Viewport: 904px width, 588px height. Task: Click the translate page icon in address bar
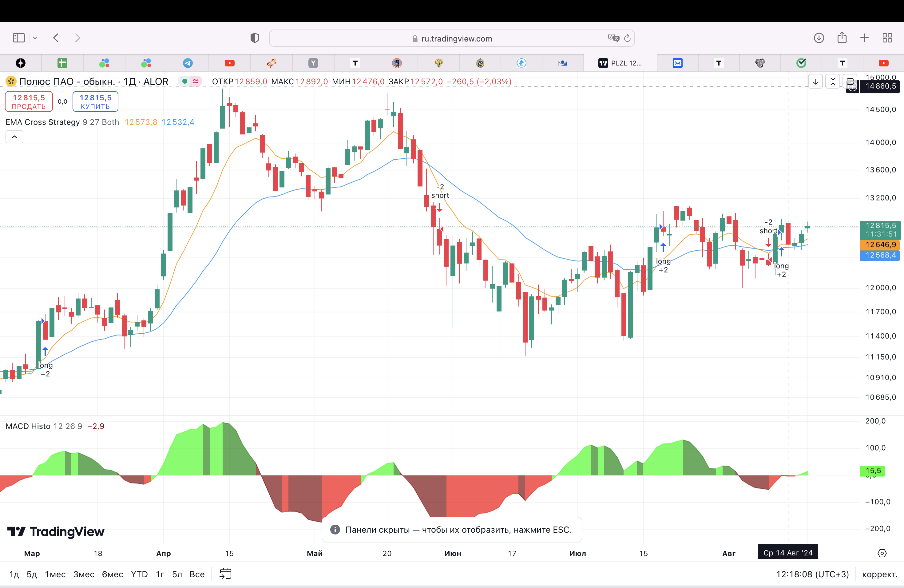(613, 38)
